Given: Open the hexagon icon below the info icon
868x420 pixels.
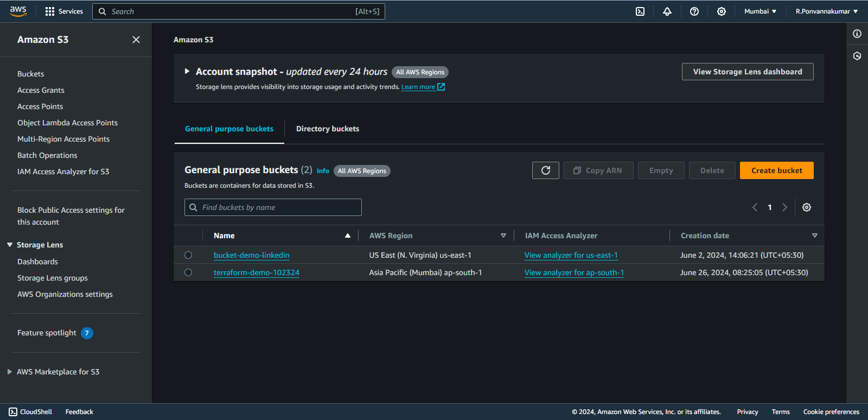Looking at the screenshot, I should 857,56.
